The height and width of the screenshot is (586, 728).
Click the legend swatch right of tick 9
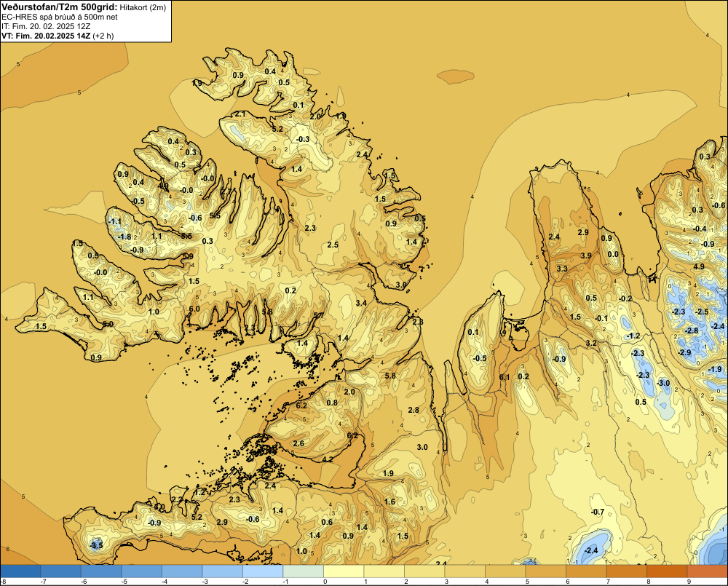pos(707,571)
